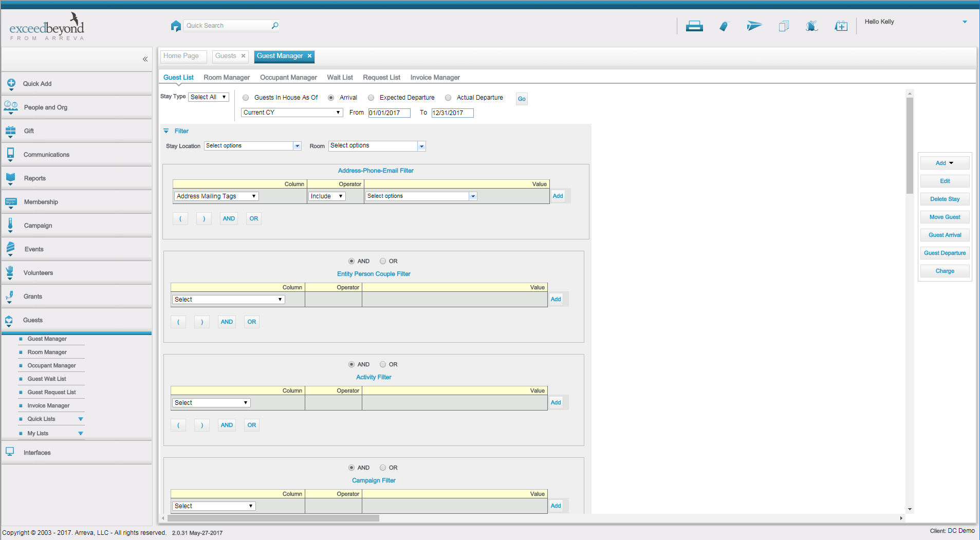Select AND radio above Activity Filter
This screenshot has height=540, width=980.
coord(352,364)
